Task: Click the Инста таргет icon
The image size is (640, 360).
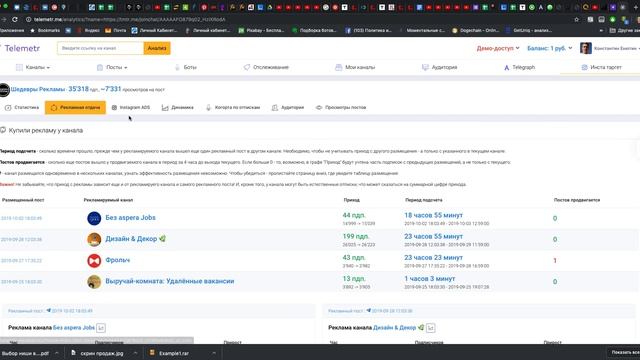Action: [x=584, y=67]
